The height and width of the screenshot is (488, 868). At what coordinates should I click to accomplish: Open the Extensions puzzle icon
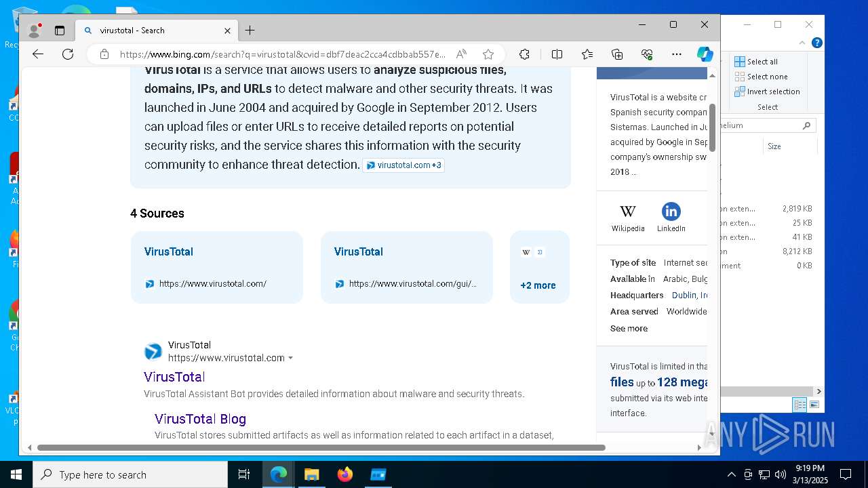(524, 54)
